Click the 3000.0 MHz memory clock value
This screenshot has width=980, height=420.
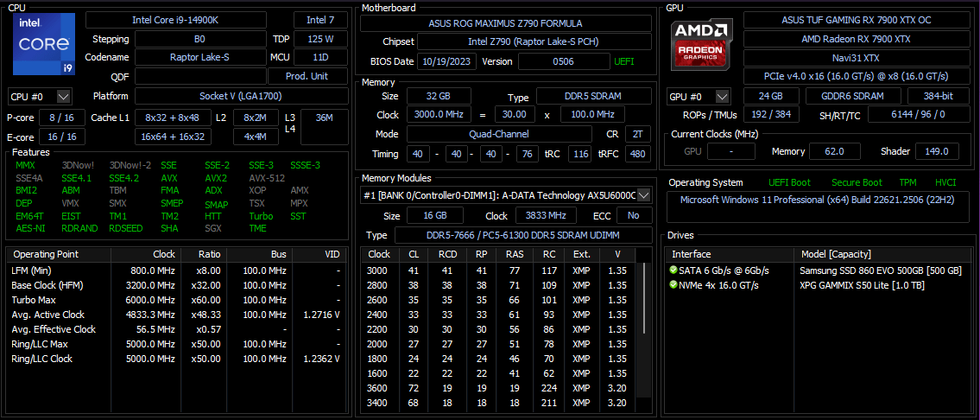pos(438,115)
